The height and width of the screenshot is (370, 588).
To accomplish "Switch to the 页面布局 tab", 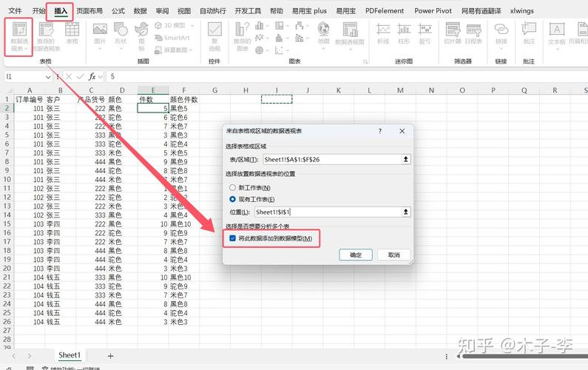I will pyautogui.click(x=89, y=11).
